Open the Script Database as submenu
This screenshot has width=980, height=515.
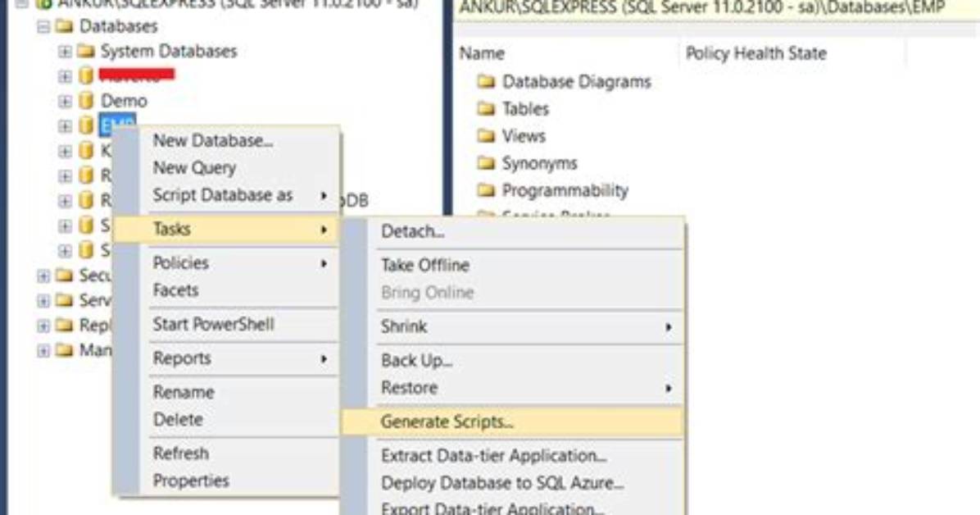[227, 195]
